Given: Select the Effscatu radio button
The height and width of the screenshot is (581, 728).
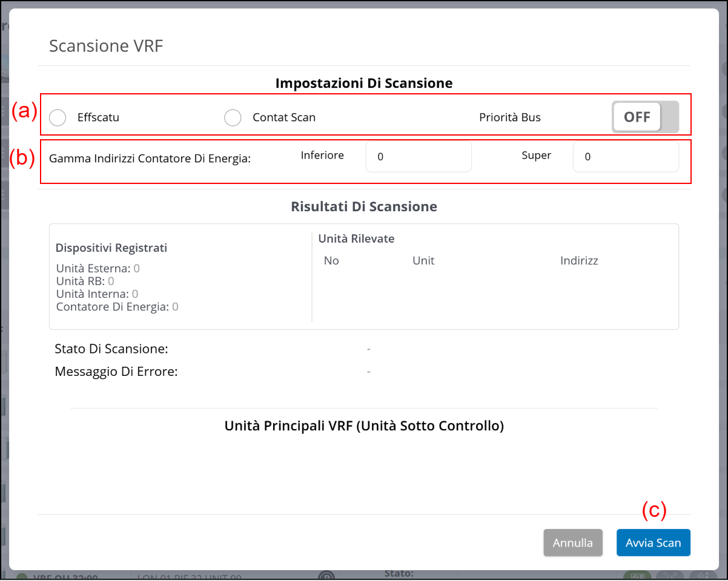Looking at the screenshot, I should (x=58, y=117).
